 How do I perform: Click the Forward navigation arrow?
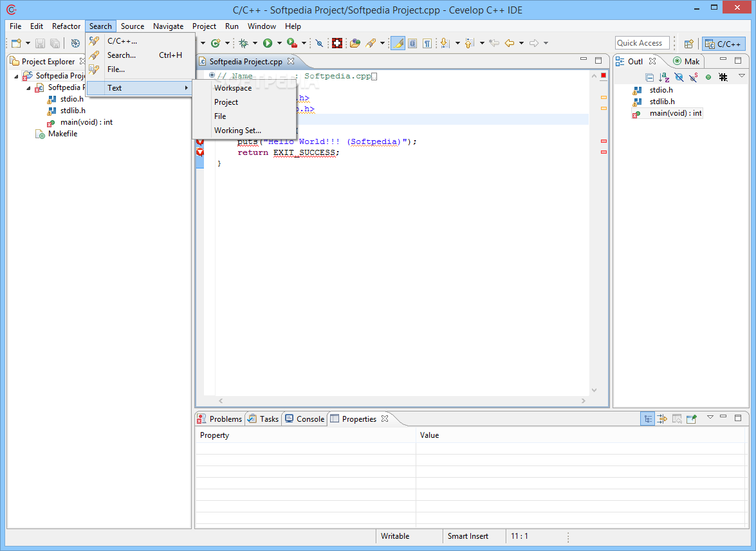534,43
